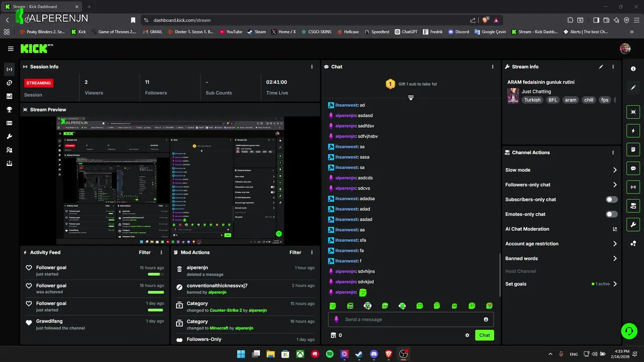Open the ChatGPT bookmark
Image resolution: width=644 pixels, height=362 pixels.
pyautogui.click(x=406, y=32)
